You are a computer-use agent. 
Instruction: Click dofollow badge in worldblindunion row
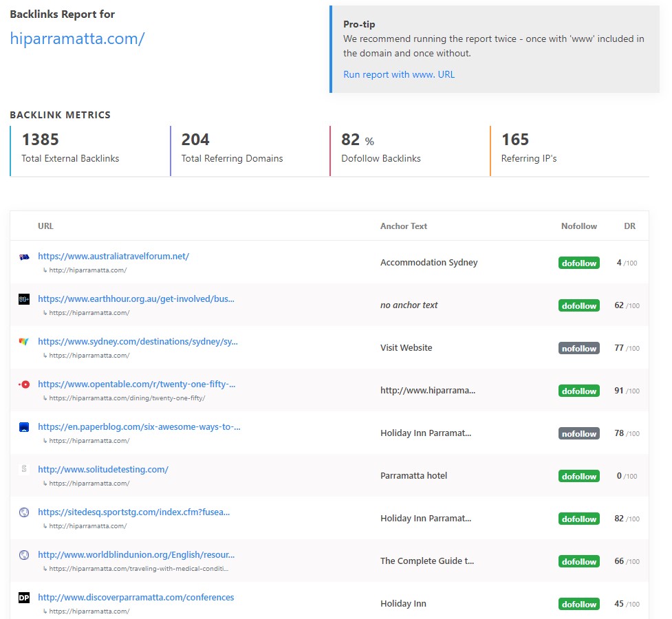tap(579, 561)
